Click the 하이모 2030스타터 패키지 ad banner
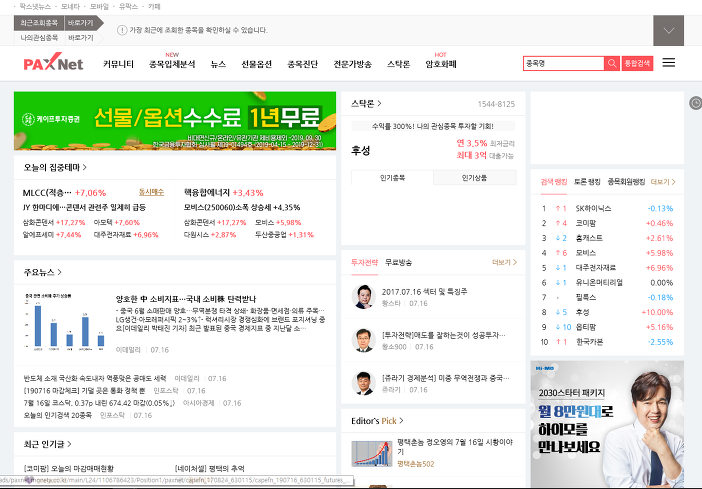The width and height of the screenshot is (702, 489). tap(607, 424)
